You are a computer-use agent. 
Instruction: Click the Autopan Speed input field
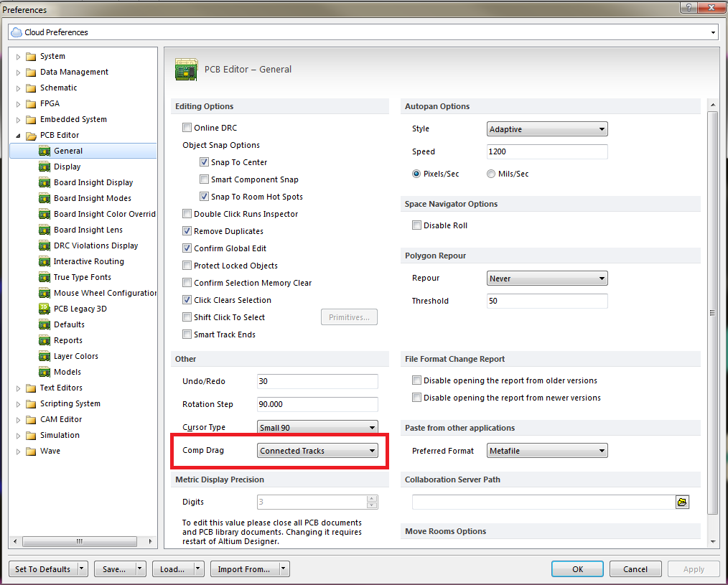[x=547, y=152]
